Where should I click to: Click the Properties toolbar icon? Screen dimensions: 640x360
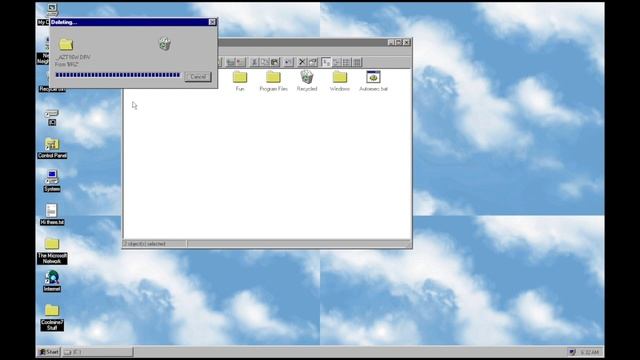(x=312, y=62)
